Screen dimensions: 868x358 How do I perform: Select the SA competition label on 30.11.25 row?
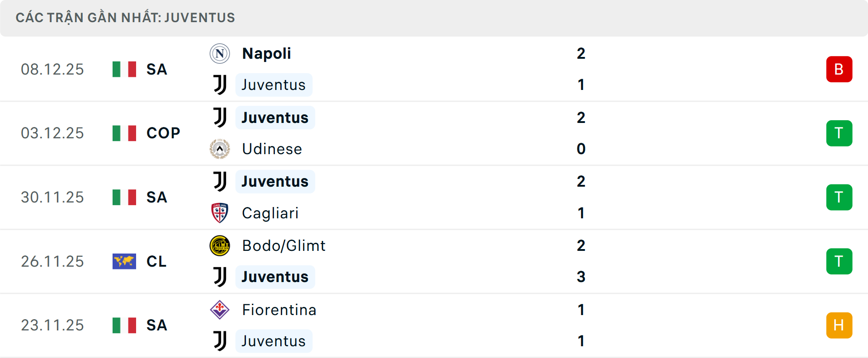click(156, 197)
